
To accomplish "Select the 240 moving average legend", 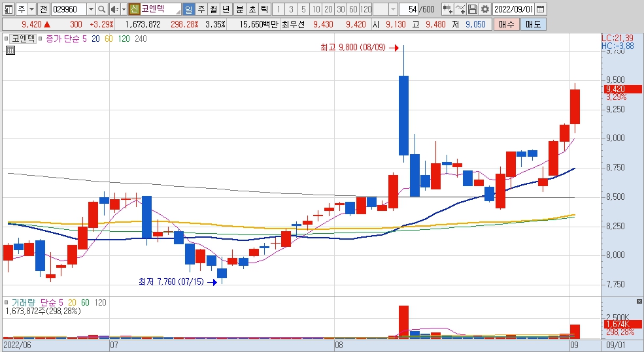I will tap(141, 39).
